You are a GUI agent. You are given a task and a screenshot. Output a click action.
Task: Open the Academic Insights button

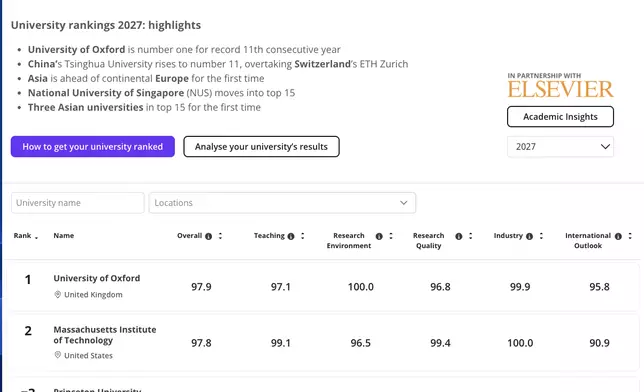pos(560,117)
